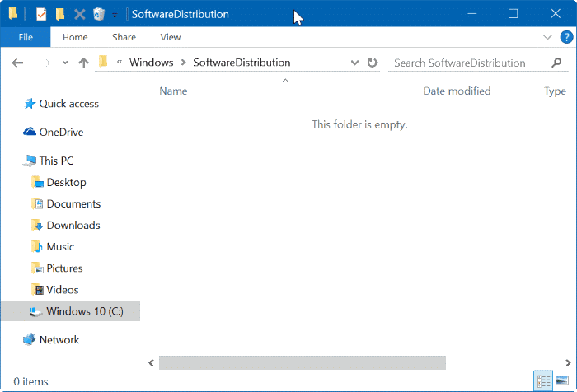Image resolution: width=577 pixels, height=392 pixels.
Task: Switch to the View ribbon tab
Action: pyautogui.click(x=171, y=37)
